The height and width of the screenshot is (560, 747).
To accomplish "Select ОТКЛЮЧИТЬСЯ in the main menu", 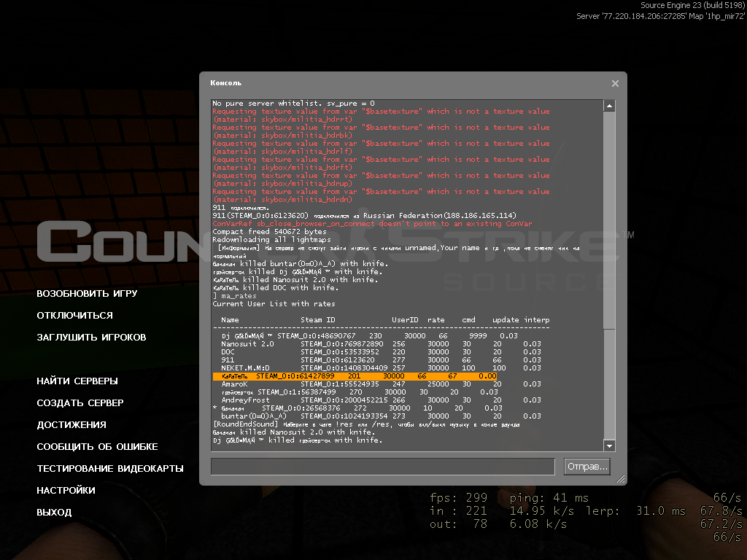I will tap(75, 315).
